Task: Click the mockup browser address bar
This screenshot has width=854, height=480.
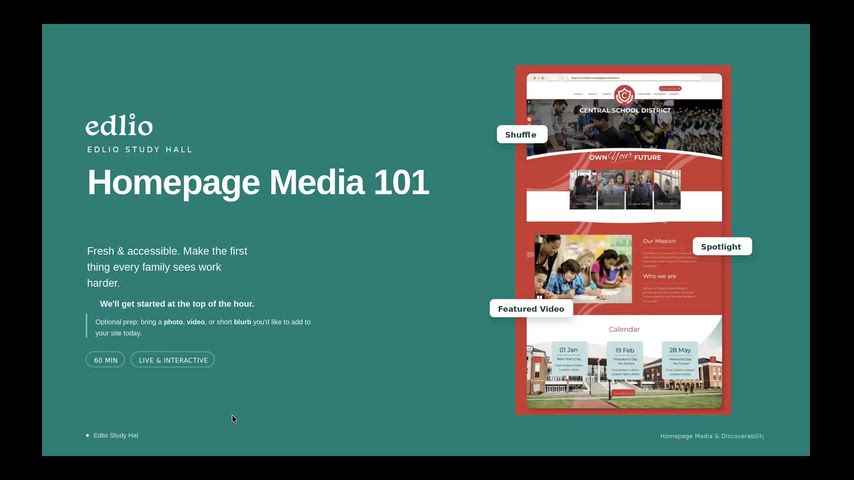Action: pos(633,78)
